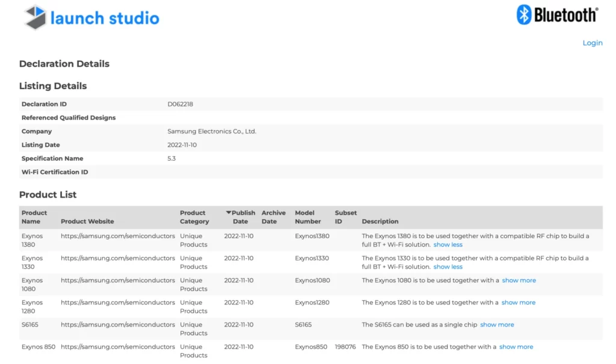The image size is (616, 364).
Task: Click the launch studio wordmark text
Action: click(105, 18)
